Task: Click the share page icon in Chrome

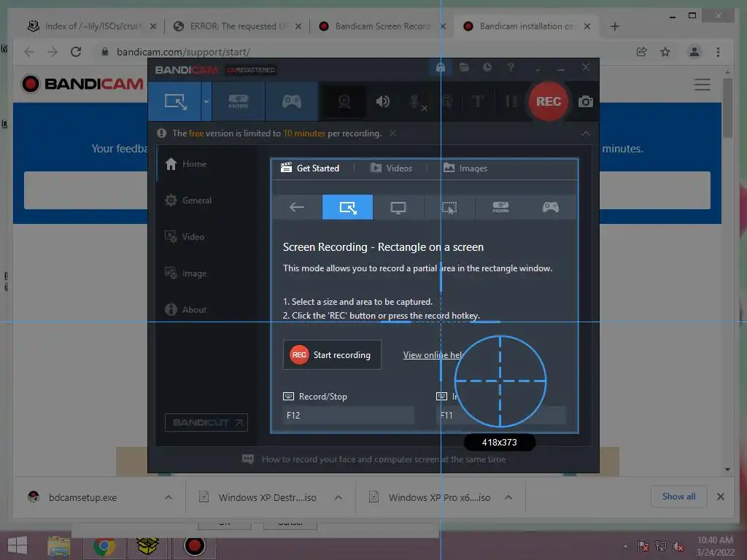Action: (642, 52)
